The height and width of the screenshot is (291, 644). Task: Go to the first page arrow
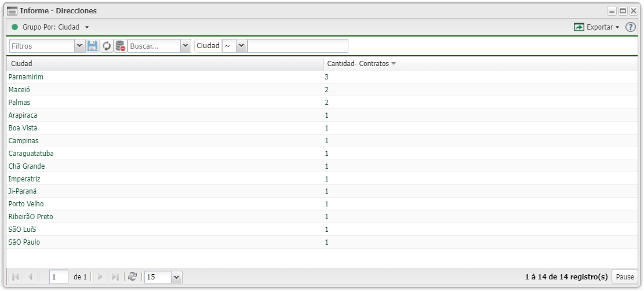coord(16,277)
